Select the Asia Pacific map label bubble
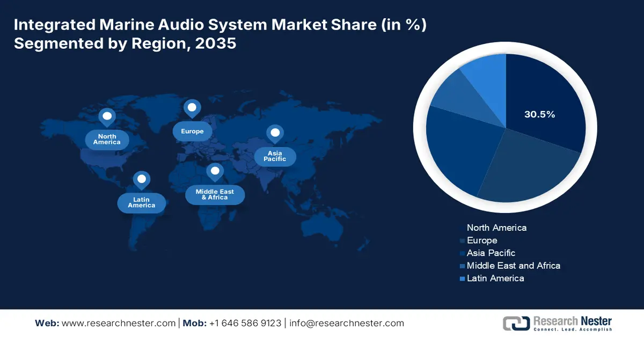This screenshot has height=337, width=644. click(x=275, y=156)
